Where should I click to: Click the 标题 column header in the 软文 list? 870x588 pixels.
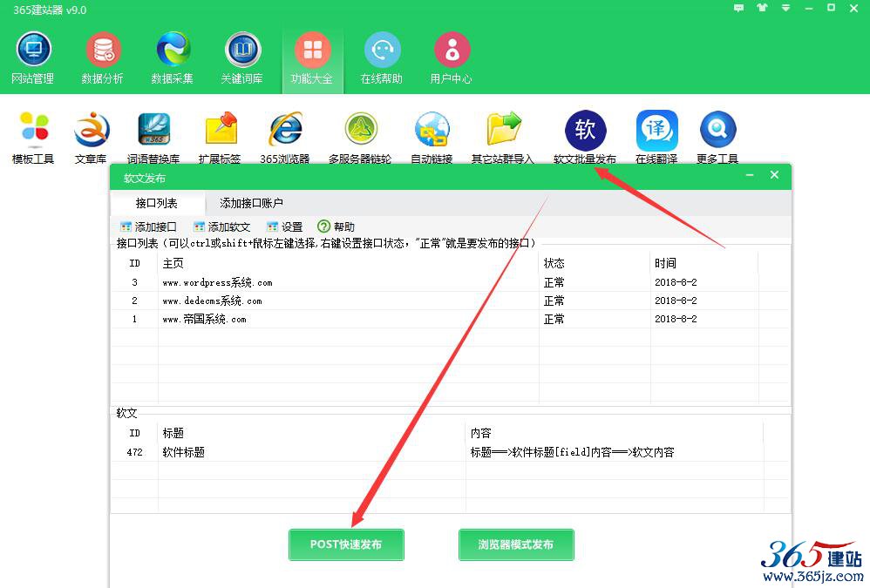point(312,433)
